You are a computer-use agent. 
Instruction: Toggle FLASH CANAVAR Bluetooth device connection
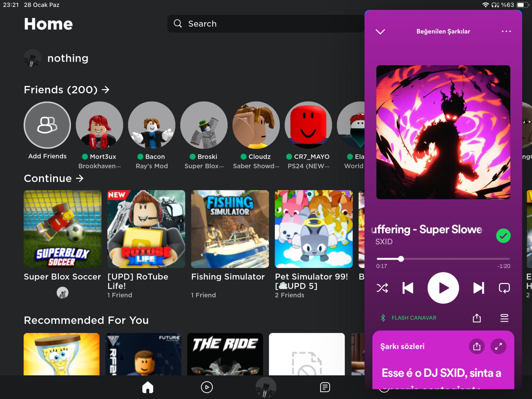pyautogui.click(x=409, y=318)
